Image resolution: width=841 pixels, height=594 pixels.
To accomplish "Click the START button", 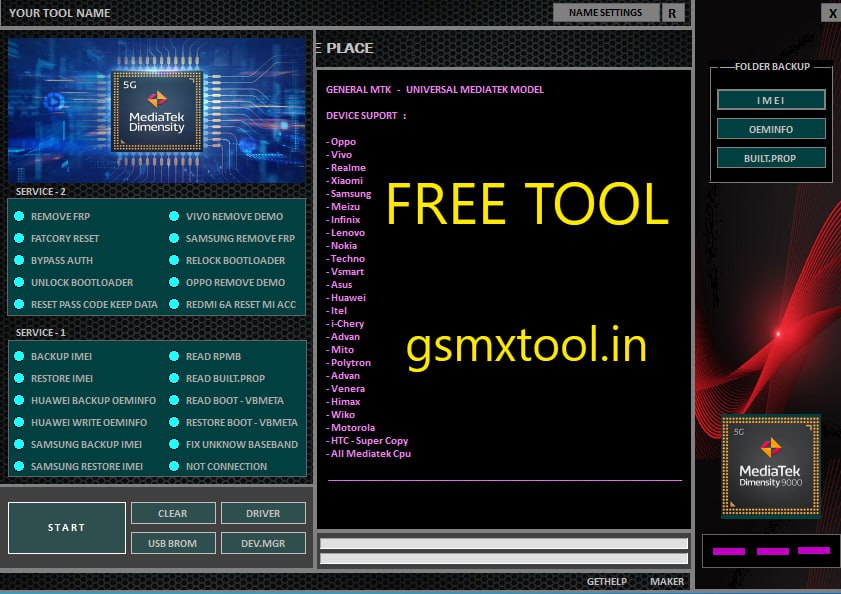I will point(67,527).
